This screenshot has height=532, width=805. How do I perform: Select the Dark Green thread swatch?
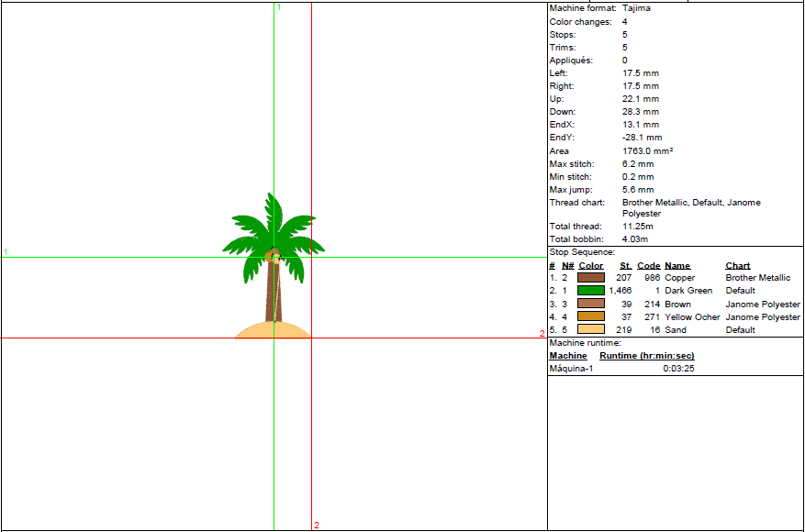pyautogui.click(x=590, y=291)
